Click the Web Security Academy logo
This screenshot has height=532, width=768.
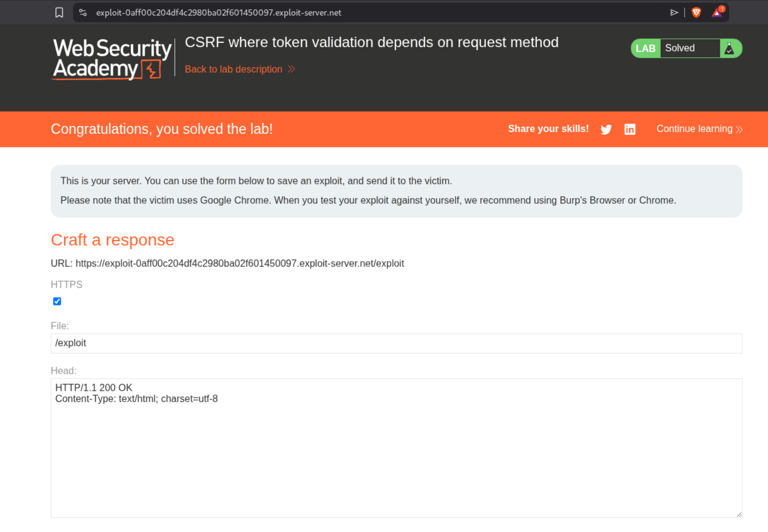[x=112, y=59]
